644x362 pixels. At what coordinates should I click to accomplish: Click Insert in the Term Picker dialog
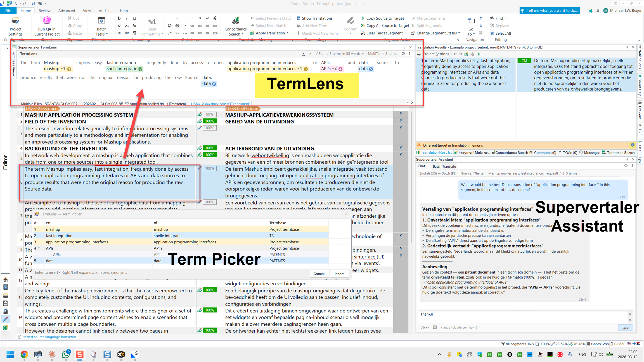pyautogui.click(x=339, y=274)
